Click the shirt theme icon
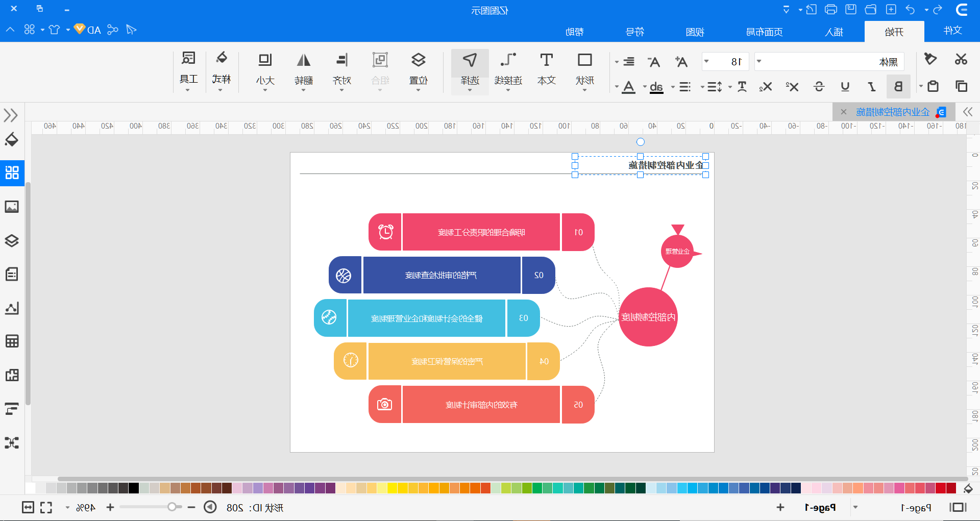 point(54,30)
